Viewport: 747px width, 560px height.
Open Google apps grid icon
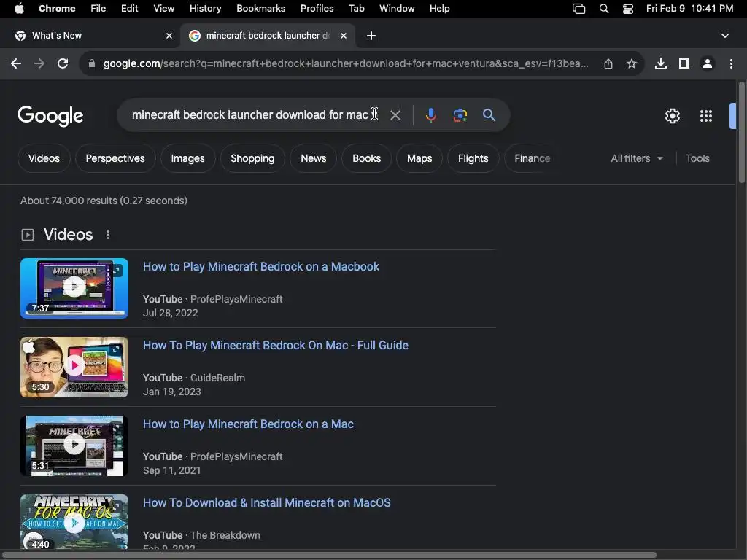tap(706, 116)
